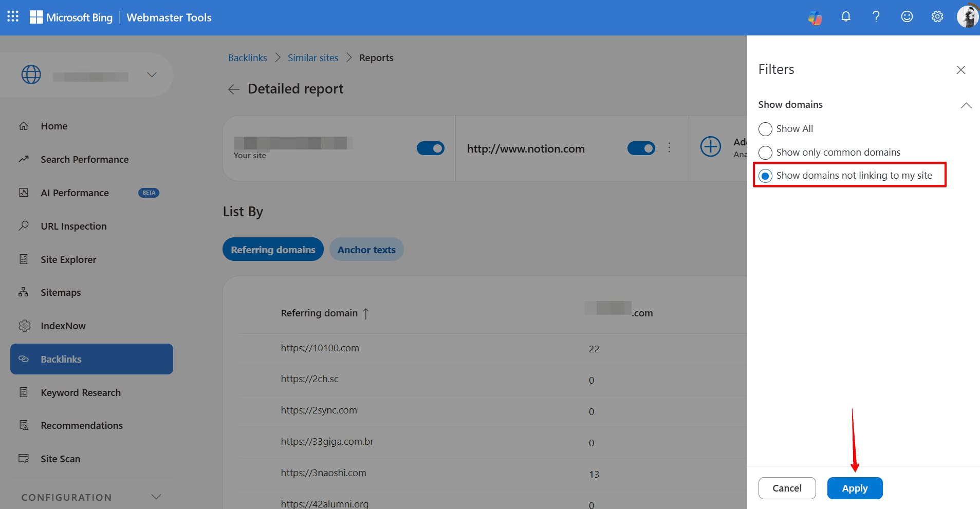The height and width of the screenshot is (509, 980).
Task: Toggle Your site switch
Action: 431,148
